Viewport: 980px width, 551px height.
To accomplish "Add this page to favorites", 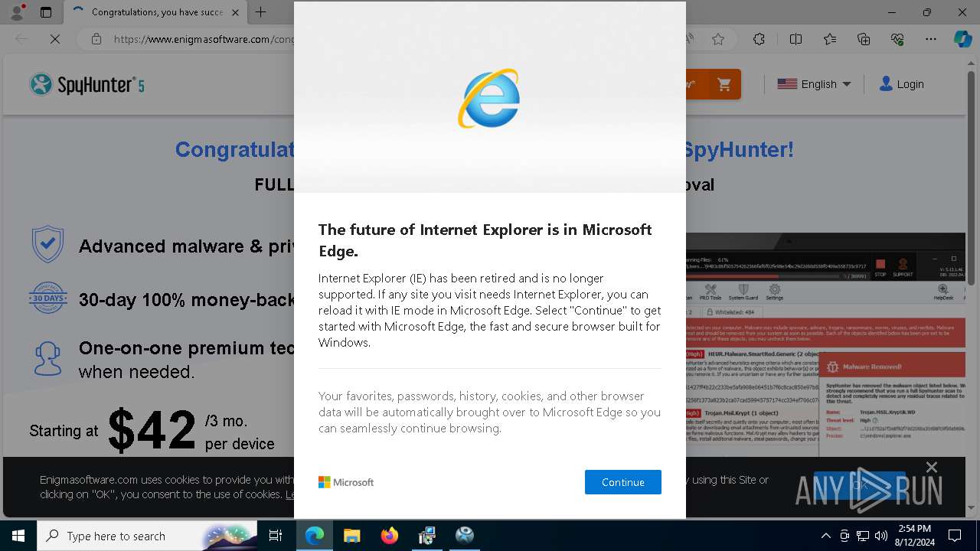I will point(718,39).
